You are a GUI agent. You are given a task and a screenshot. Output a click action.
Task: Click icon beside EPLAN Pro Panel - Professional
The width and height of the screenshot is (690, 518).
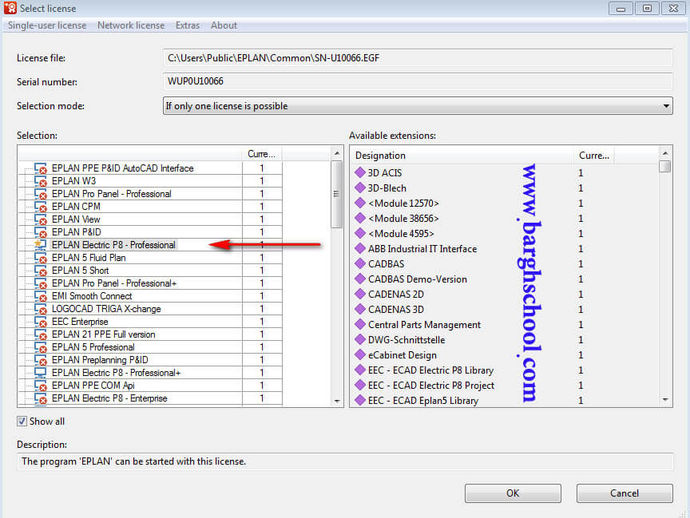41,194
